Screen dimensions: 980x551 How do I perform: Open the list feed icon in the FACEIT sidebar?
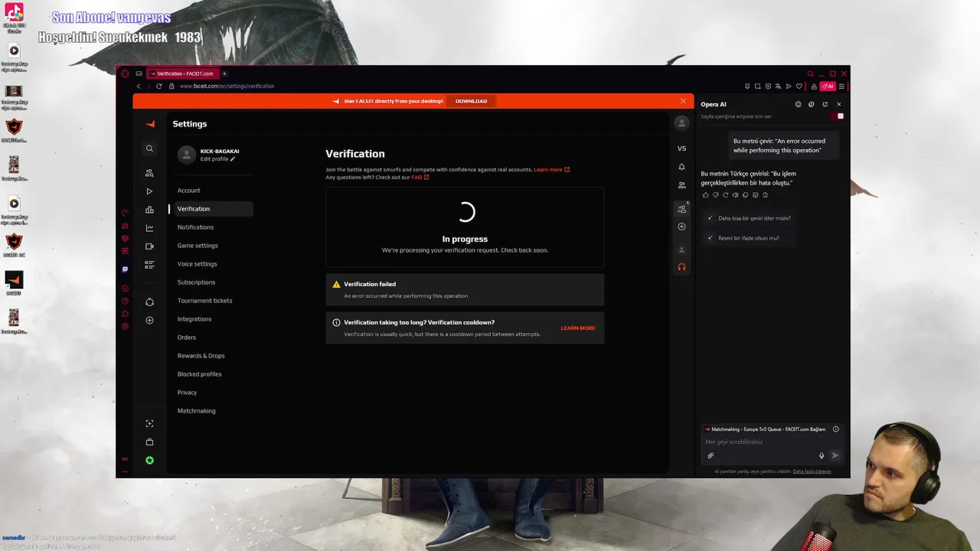pos(149,265)
